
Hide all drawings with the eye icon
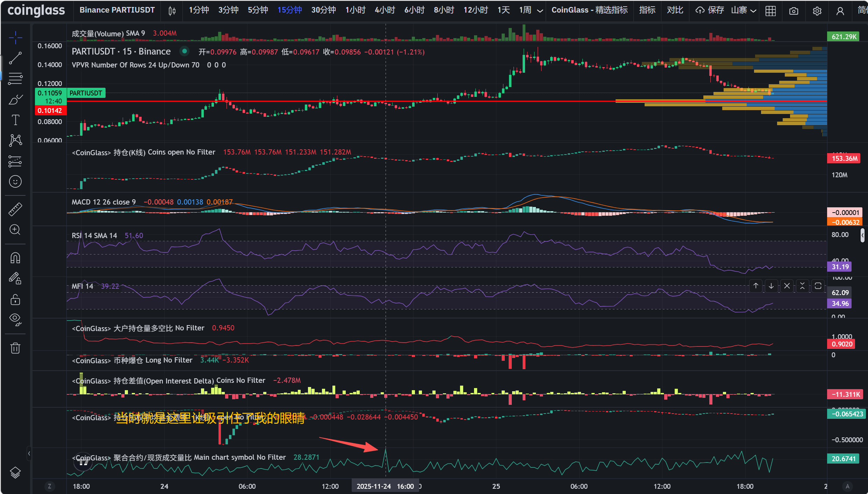coord(15,319)
